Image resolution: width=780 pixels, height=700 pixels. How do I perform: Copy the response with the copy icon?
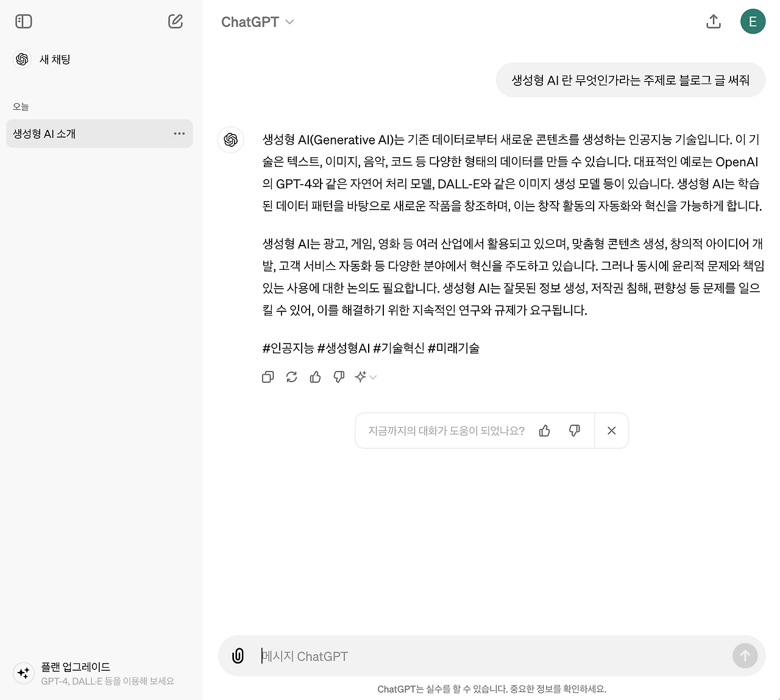click(x=268, y=377)
